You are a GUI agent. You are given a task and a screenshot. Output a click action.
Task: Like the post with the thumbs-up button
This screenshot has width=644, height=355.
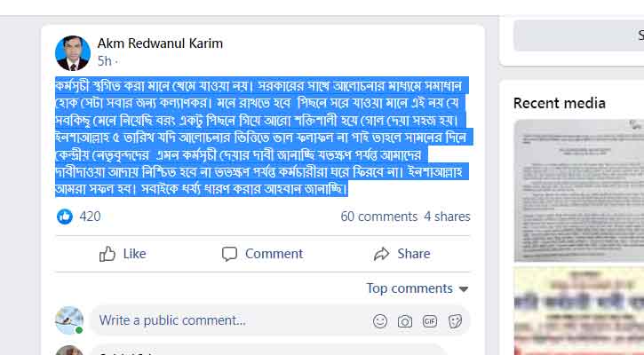123,254
